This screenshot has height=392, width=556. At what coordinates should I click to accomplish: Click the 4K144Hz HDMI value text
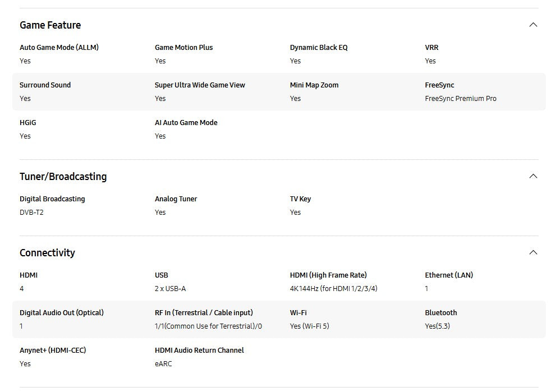(x=333, y=289)
